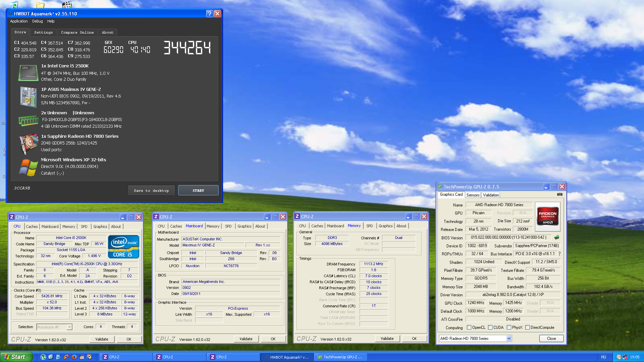Screen dimensions: 644x362
Task: Click the Windows Start button
Action: (16, 357)
